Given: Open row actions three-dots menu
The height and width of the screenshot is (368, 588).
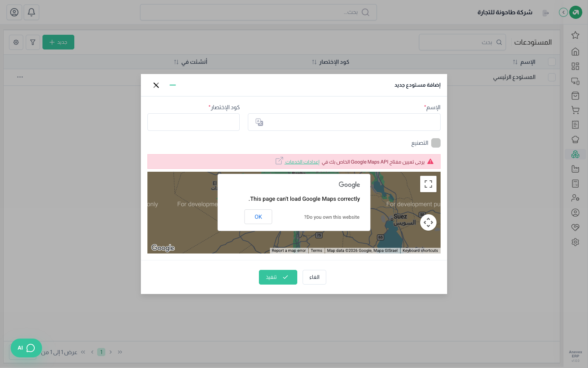Looking at the screenshot, I should click(20, 77).
